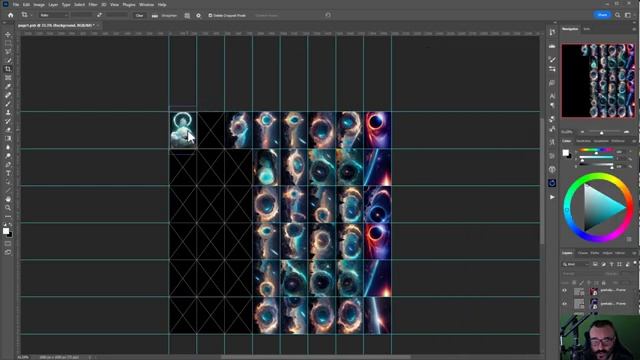Close the open document tab

coord(99,25)
